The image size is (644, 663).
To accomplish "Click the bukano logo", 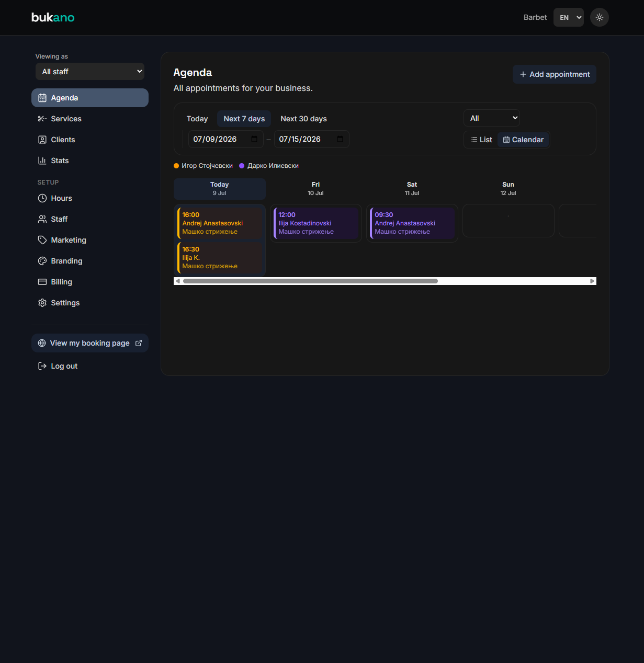I will point(53,17).
